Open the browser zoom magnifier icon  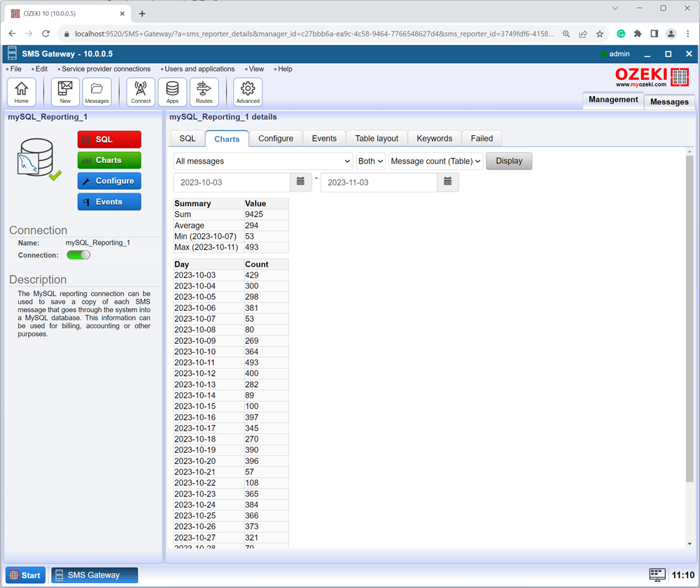tap(566, 34)
